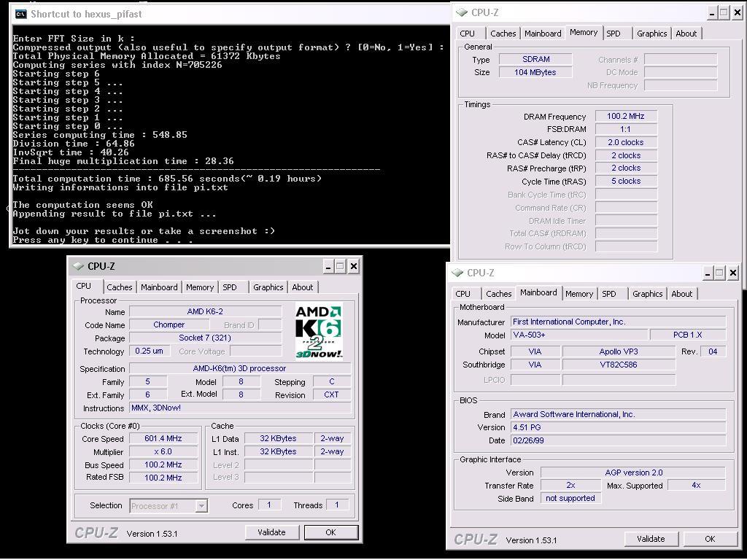Click the Package value Socket 7 (321)
747x560 pixels.
click(205, 338)
